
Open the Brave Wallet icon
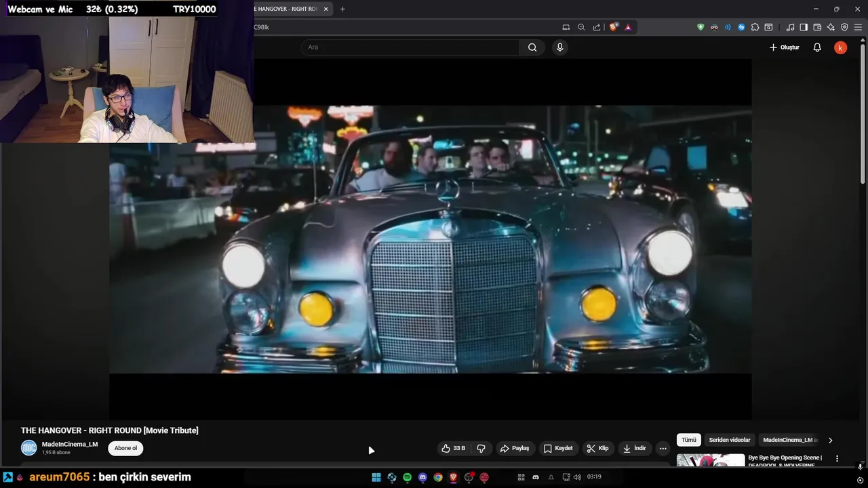click(817, 27)
